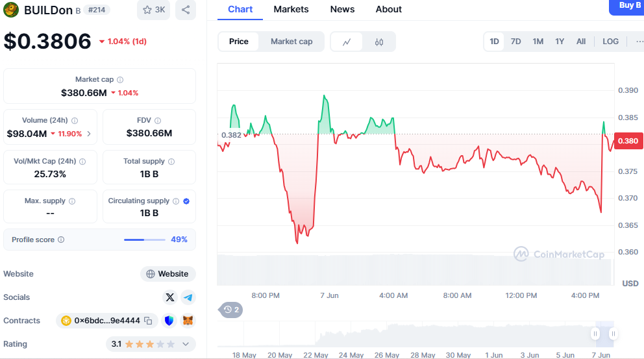Click the Profile score progress bar
Screen dimensions: 644x359
pyautogui.click(x=145, y=240)
